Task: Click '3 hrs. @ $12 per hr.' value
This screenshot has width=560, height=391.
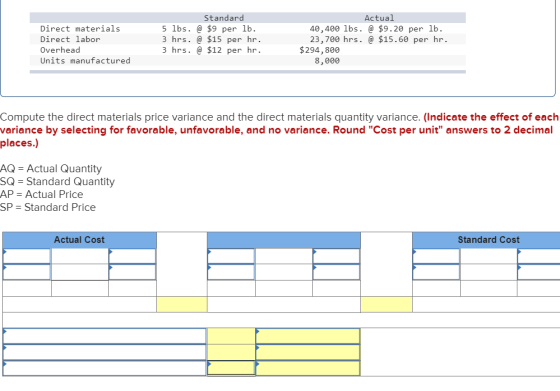Action: click(211, 50)
